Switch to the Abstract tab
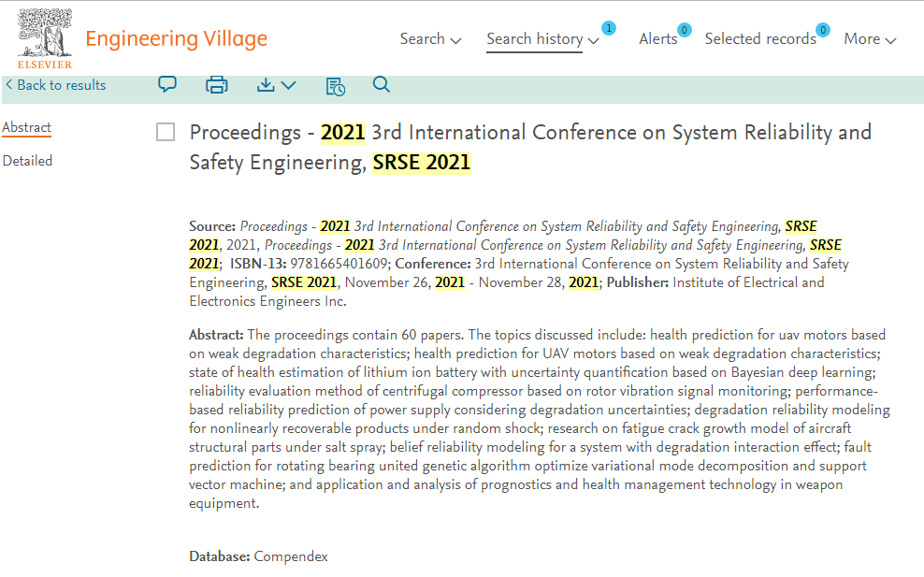Image resolution: width=924 pixels, height=577 pixels. [x=26, y=127]
